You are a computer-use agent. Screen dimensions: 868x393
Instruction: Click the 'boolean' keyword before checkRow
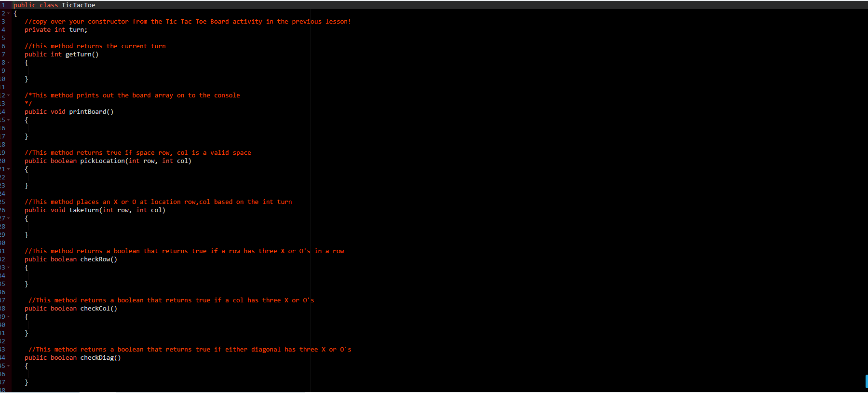tap(64, 259)
